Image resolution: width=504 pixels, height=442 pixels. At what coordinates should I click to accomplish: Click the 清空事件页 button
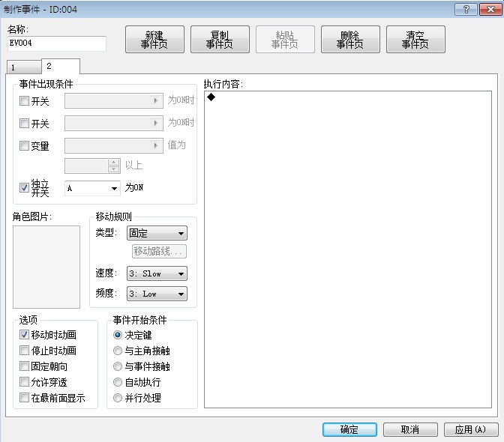(415, 40)
